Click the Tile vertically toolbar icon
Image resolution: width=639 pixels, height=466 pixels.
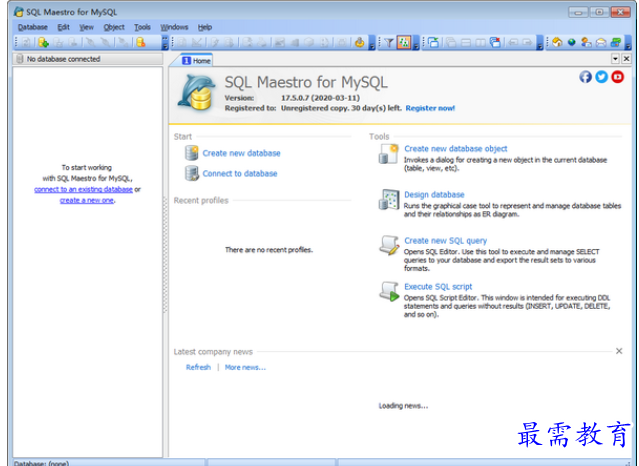(480, 42)
